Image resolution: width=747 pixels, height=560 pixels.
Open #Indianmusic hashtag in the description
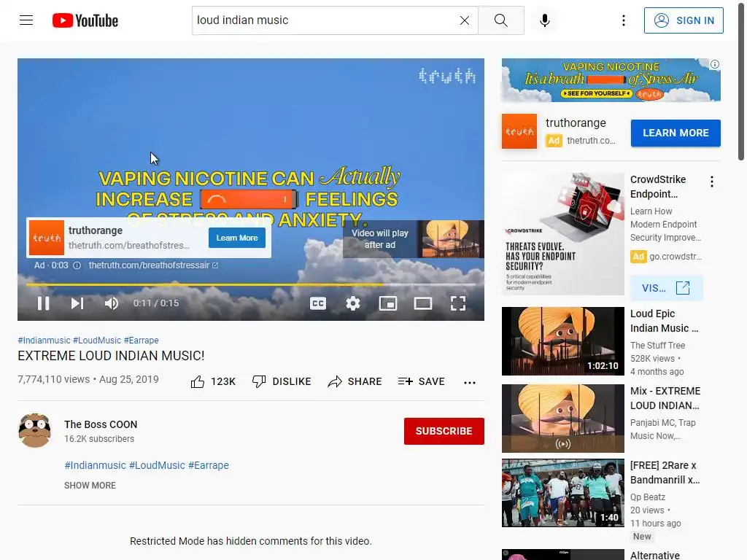coord(96,465)
